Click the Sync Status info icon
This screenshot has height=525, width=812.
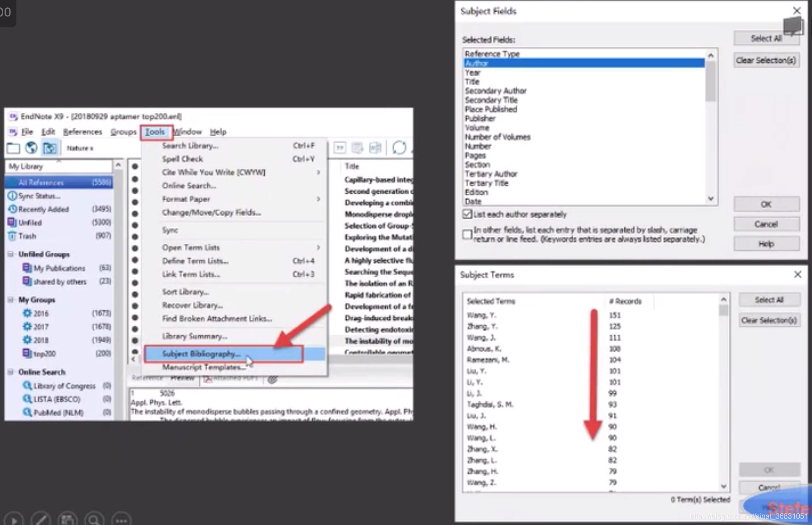(12, 196)
